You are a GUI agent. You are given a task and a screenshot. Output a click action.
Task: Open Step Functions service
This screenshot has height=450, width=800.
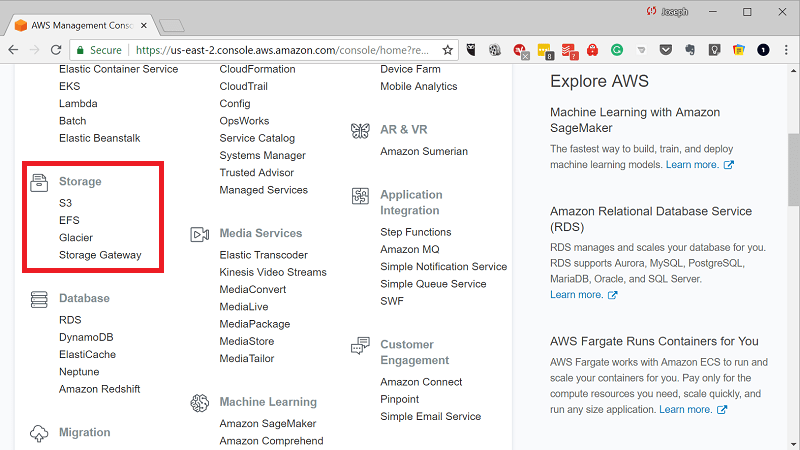[416, 232]
